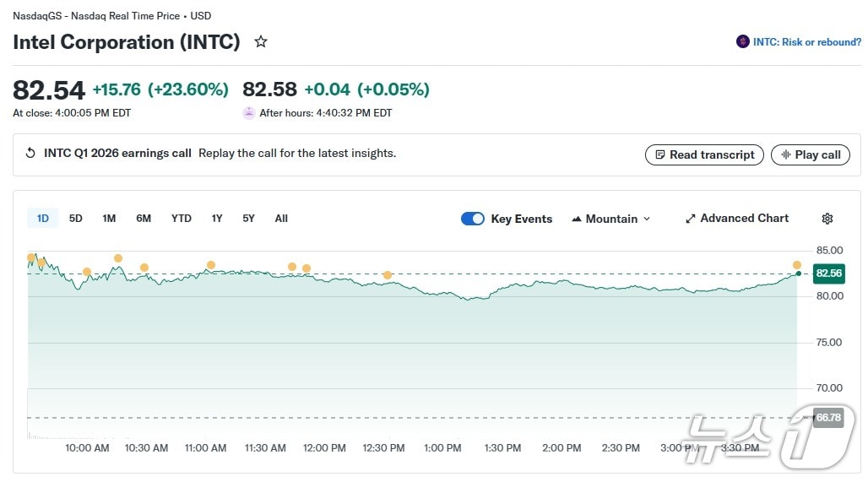
Task: Show the YTD chart range
Action: pos(182,219)
